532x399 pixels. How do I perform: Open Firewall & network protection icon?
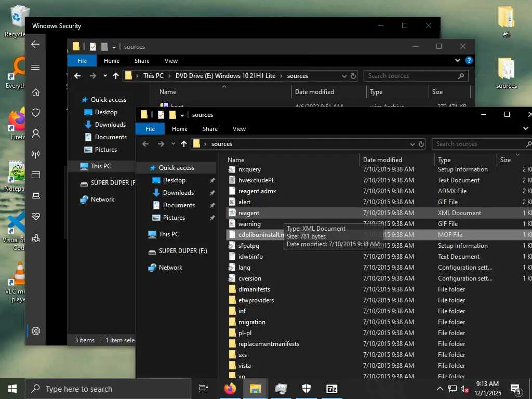coord(36,154)
